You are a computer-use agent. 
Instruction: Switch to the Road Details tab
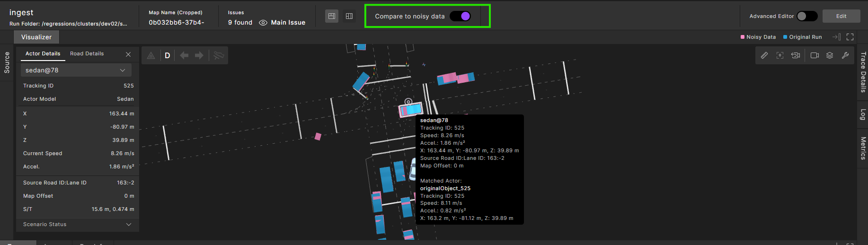[x=87, y=54]
